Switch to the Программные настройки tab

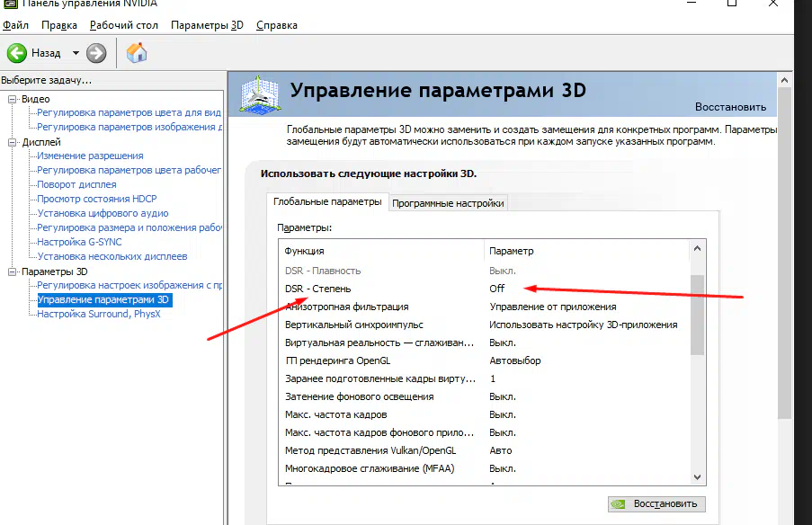(x=448, y=203)
